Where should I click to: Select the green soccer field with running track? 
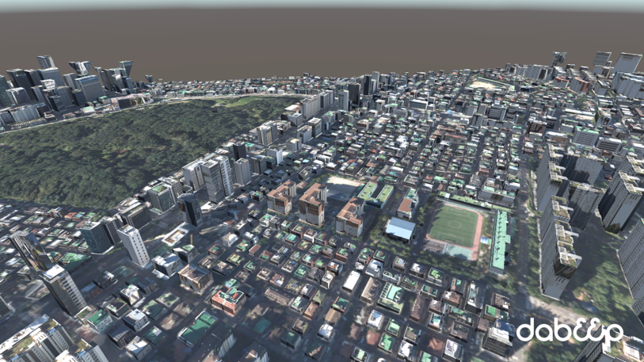click(x=454, y=226)
